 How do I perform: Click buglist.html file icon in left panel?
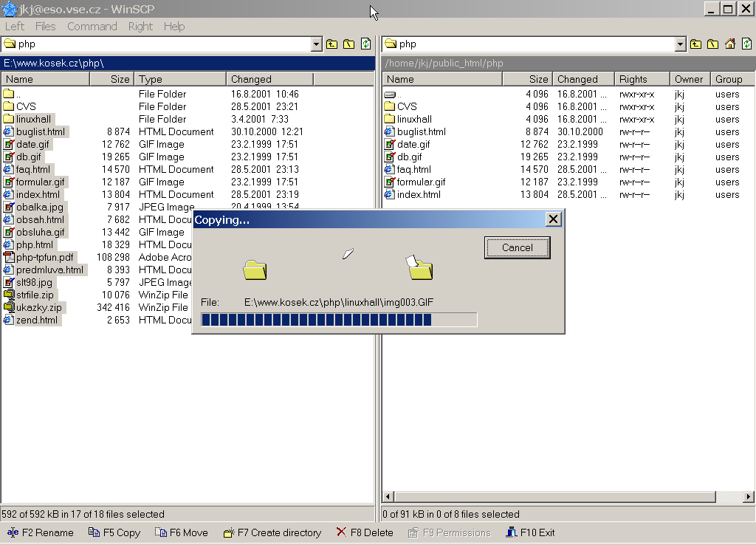(x=9, y=131)
